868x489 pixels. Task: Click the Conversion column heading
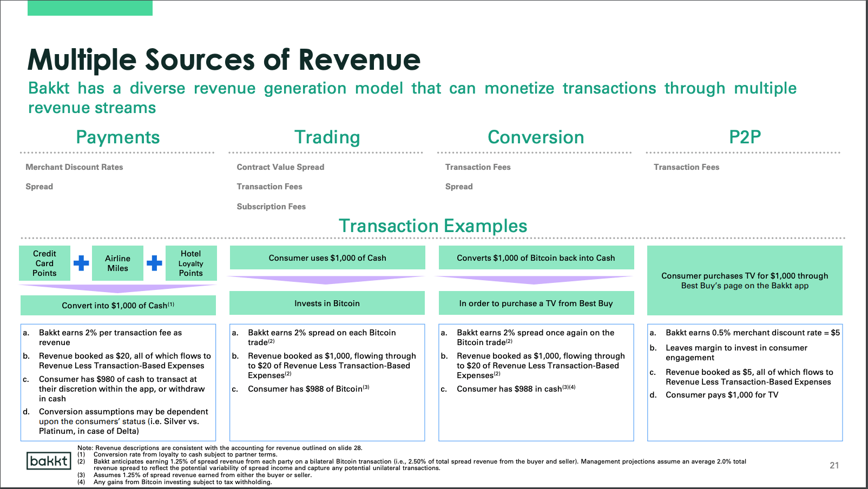pyautogui.click(x=536, y=137)
